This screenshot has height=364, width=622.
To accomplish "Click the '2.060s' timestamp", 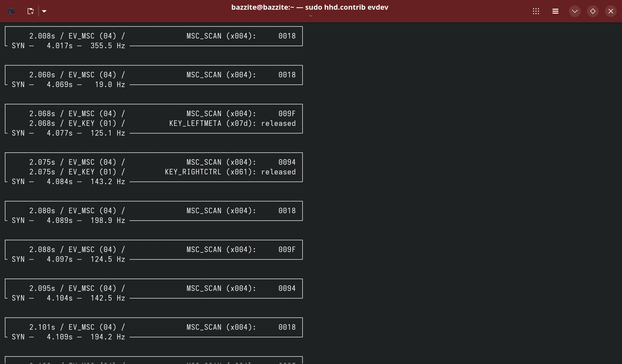I will pyautogui.click(x=42, y=75).
